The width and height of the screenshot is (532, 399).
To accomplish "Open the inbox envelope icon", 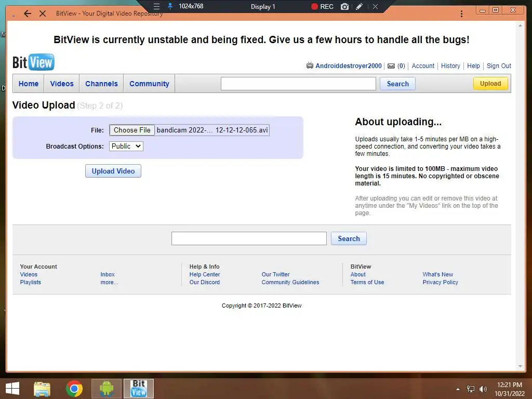I will coord(391,66).
